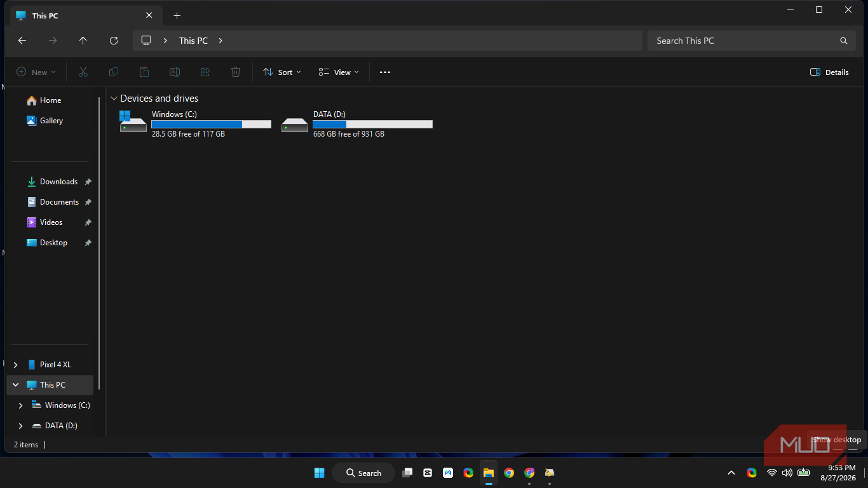This screenshot has width=868, height=488.
Task: Click the navigation pane scrollbar
Action: 99,243
